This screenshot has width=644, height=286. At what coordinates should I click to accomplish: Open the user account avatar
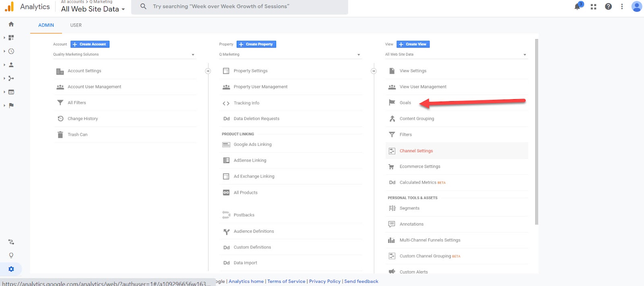click(636, 6)
